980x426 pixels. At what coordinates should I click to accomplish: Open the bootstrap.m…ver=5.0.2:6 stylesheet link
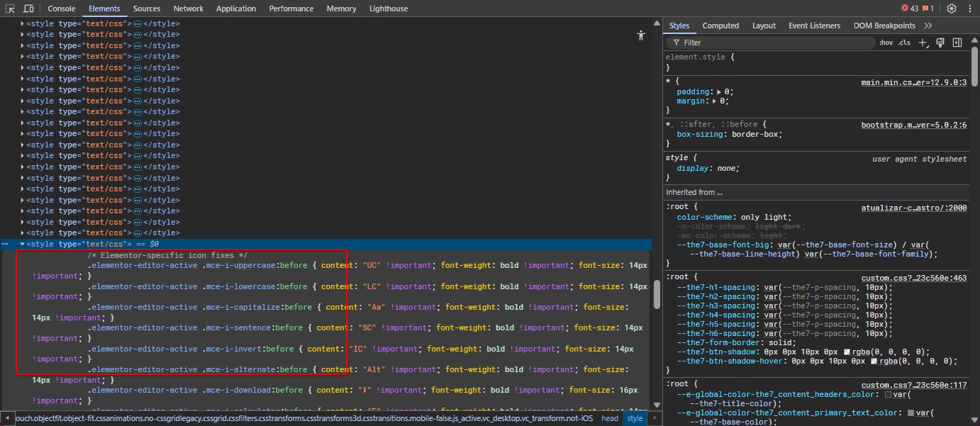(x=913, y=125)
